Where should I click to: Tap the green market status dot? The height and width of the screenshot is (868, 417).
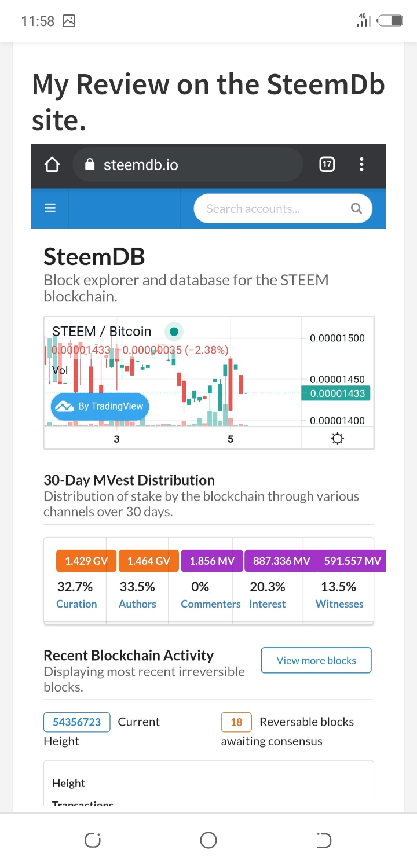[174, 332]
